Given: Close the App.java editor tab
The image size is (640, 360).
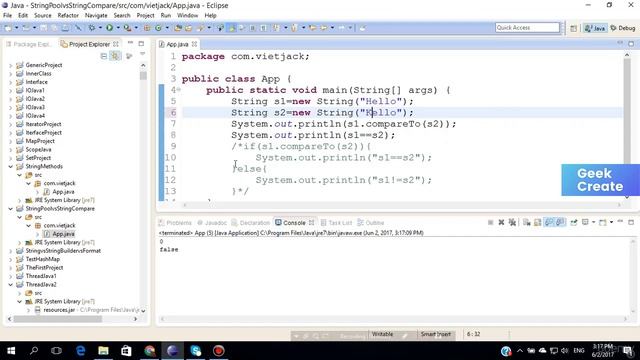Looking at the screenshot, I should (x=194, y=44).
